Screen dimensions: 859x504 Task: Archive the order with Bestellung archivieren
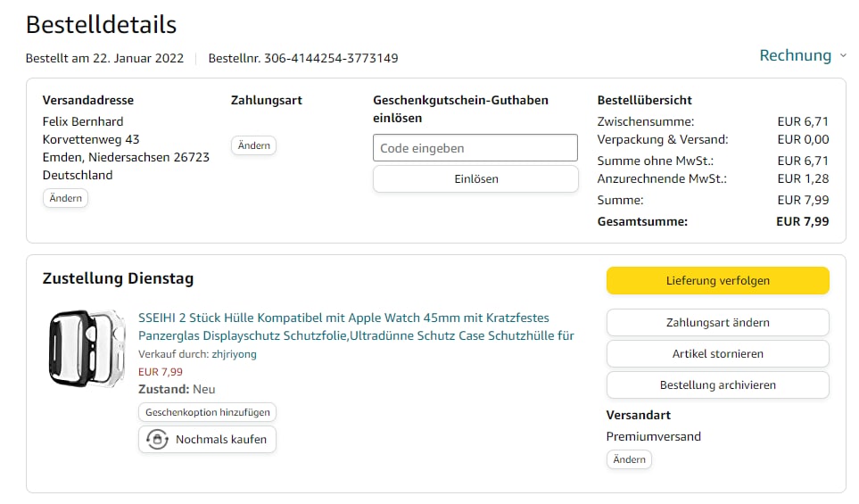coord(717,385)
